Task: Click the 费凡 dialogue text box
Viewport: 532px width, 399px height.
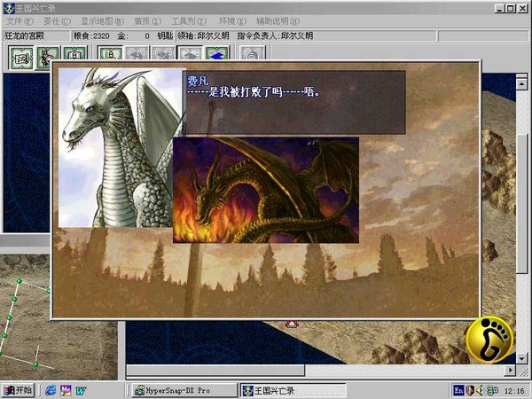Action: click(x=295, y=102)
